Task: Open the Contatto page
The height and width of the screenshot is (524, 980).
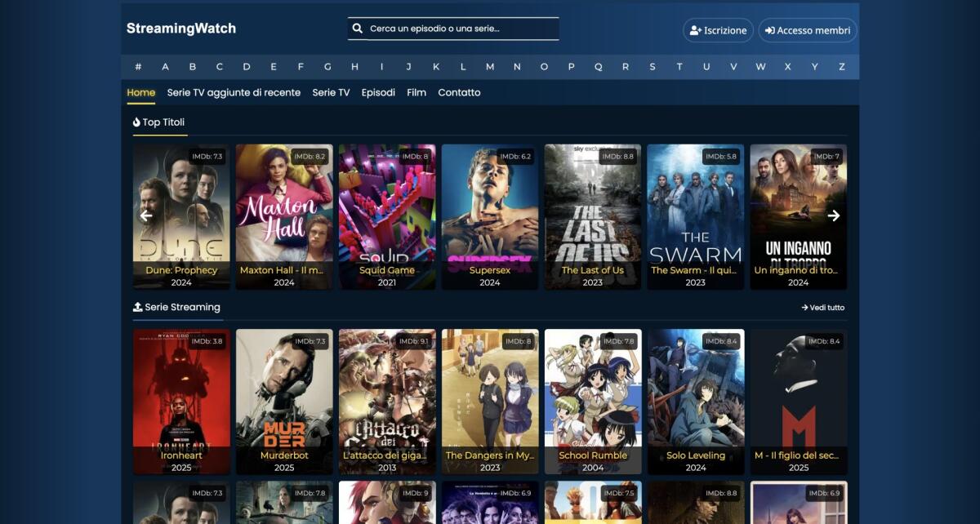Action: coord(459,92)
